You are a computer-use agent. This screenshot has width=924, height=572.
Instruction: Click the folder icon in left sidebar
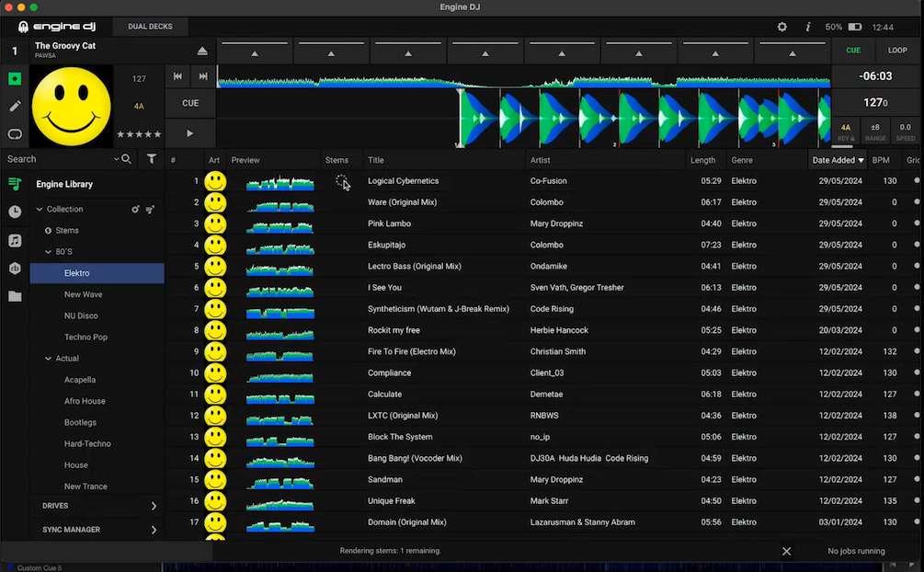pyautogui.click(x=15, y=296)
